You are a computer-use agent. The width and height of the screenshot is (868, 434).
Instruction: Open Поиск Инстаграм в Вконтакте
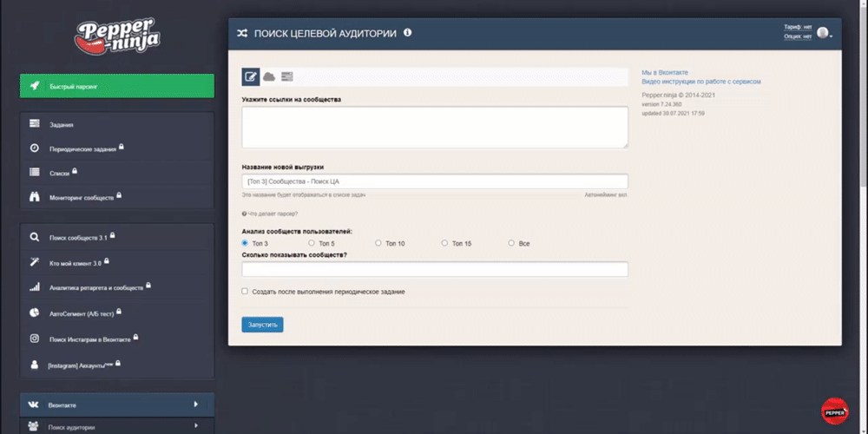[117, 339]
